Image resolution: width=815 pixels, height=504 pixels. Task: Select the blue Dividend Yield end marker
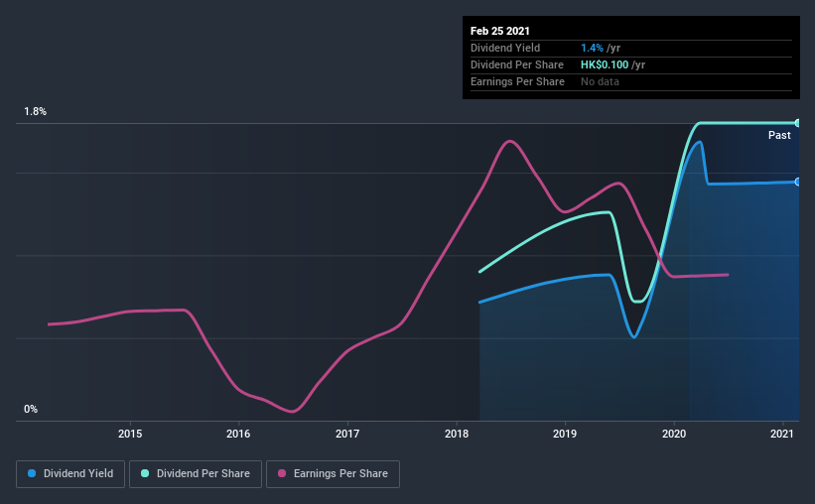pos(797,182)
